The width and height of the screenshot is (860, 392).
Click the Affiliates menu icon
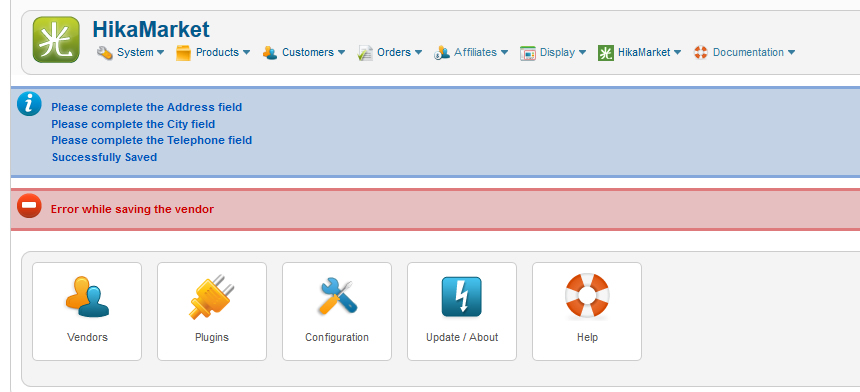[x=442, y=53]
